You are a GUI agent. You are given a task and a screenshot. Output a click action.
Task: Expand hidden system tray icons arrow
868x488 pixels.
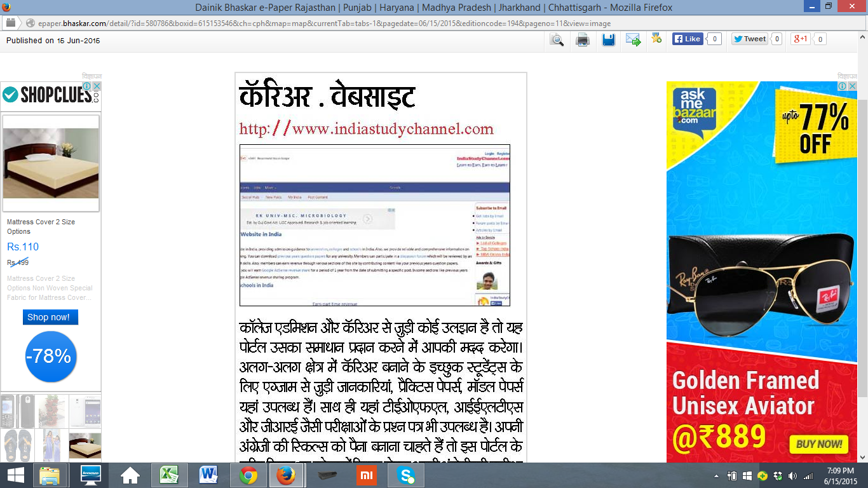[717, 476]
